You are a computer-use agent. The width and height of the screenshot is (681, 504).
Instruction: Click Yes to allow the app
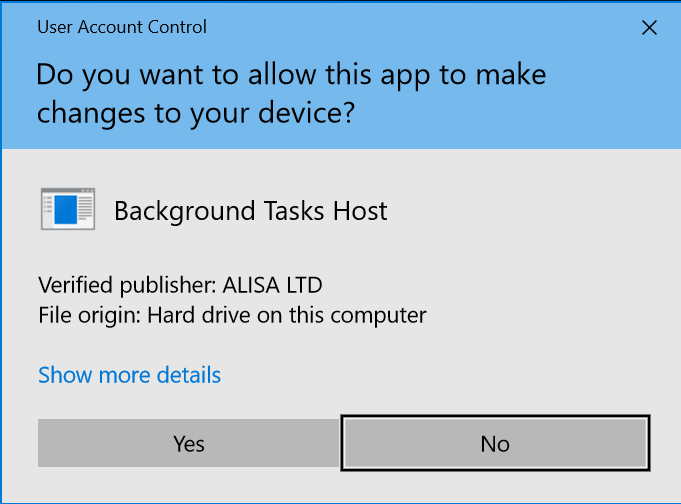coord(188,443)
